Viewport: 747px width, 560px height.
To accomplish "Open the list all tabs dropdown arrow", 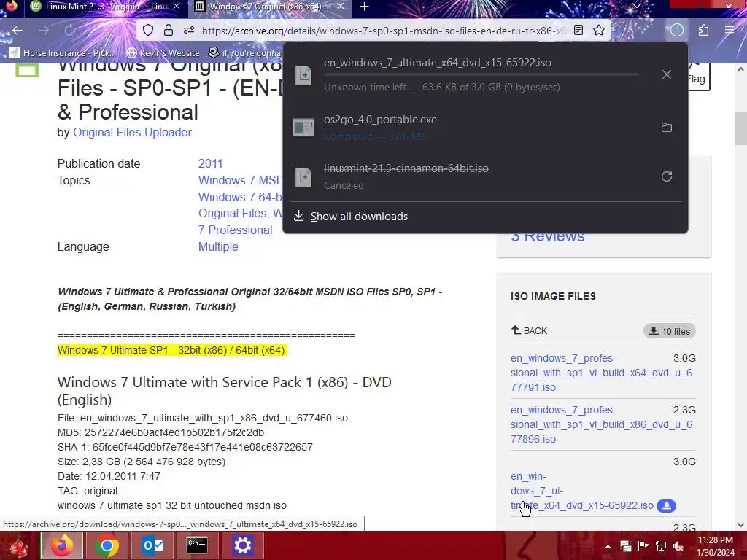I will (636, 7).
